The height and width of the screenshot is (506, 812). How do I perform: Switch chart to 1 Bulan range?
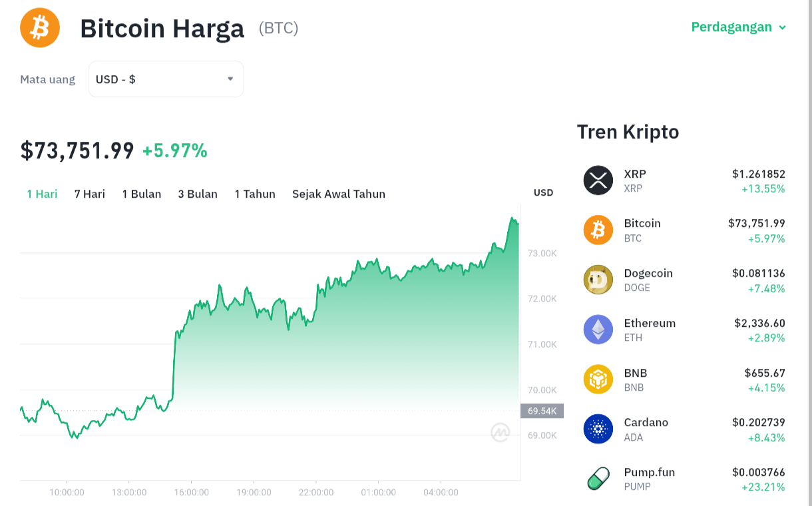pos(142,194)
